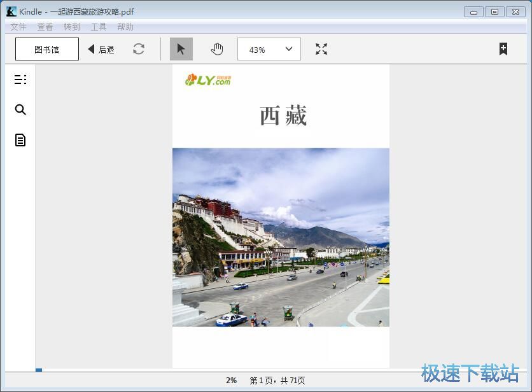The height and width of the screenshot is (392, 532).
Task: Switch to hand tool for page dragging
Action: 216,48
